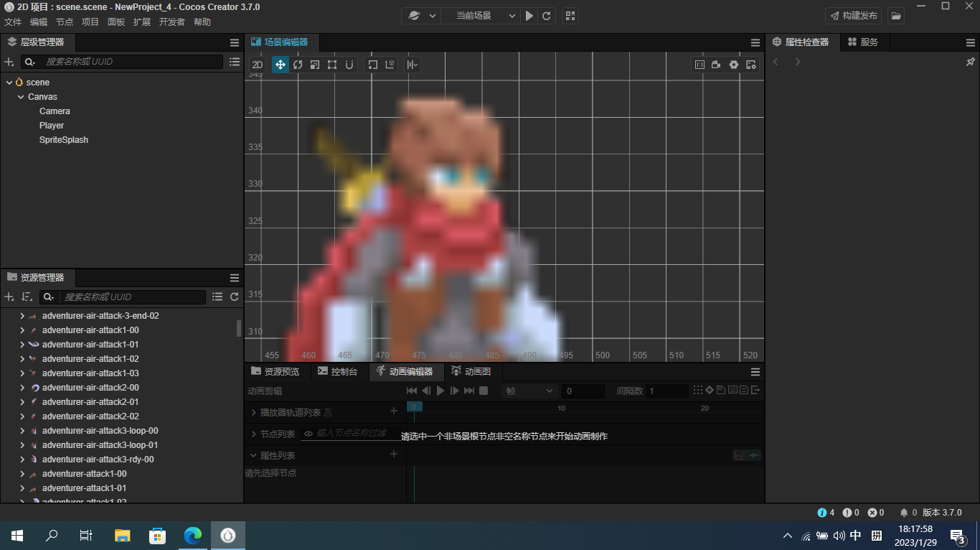Toggle local/world coordinate mode in scene toolbar
Image resolution: width=980 pixels, height=550 pixels.
[x=390, y=65]
